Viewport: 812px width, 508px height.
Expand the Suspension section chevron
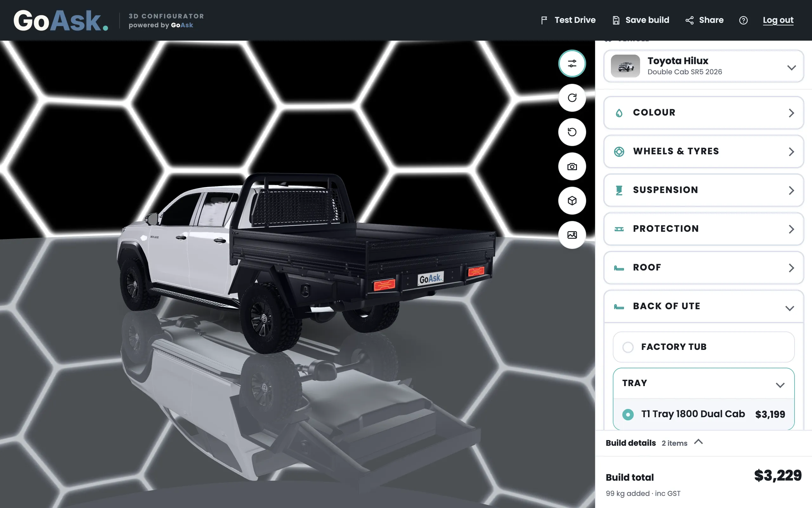(791, 190)
